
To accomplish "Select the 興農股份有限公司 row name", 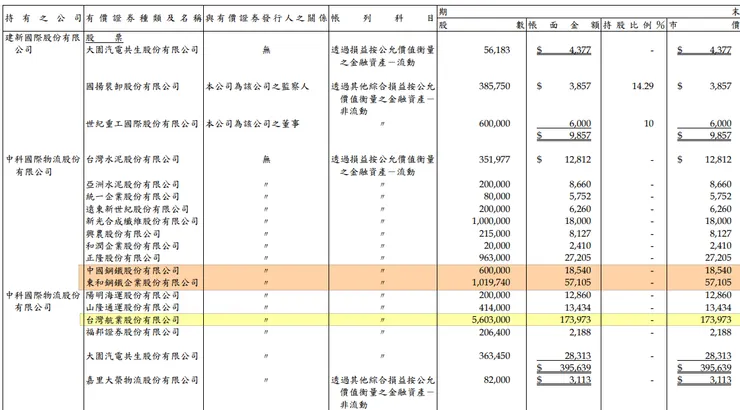I will (123, 234).
